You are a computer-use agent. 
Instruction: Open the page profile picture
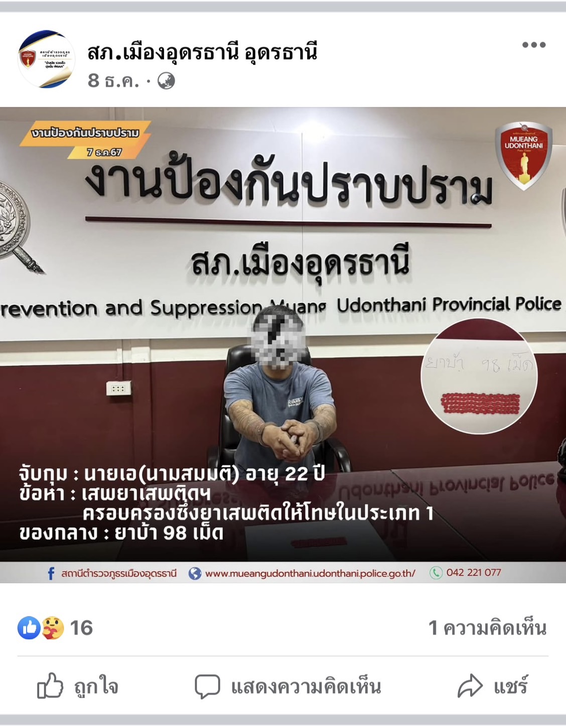pos(46,59)
